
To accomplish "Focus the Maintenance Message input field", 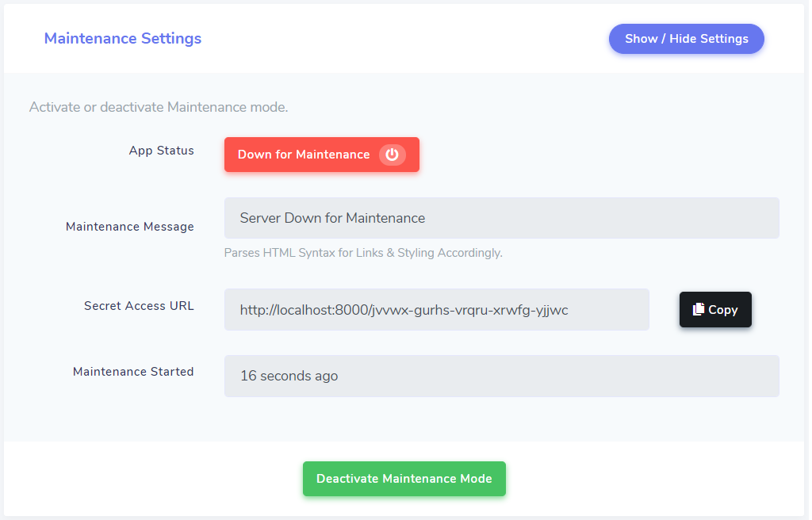I will [501, 218].
